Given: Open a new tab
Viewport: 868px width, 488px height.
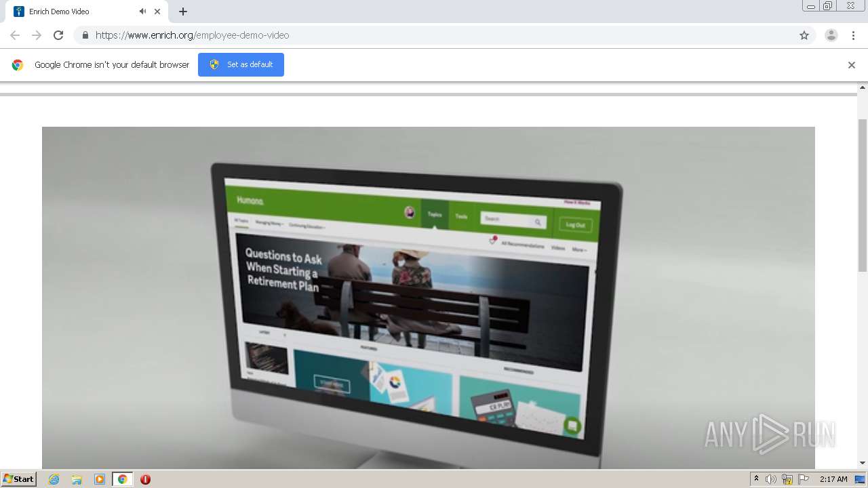Looking at the screenshot, I should tap(183, 12).
